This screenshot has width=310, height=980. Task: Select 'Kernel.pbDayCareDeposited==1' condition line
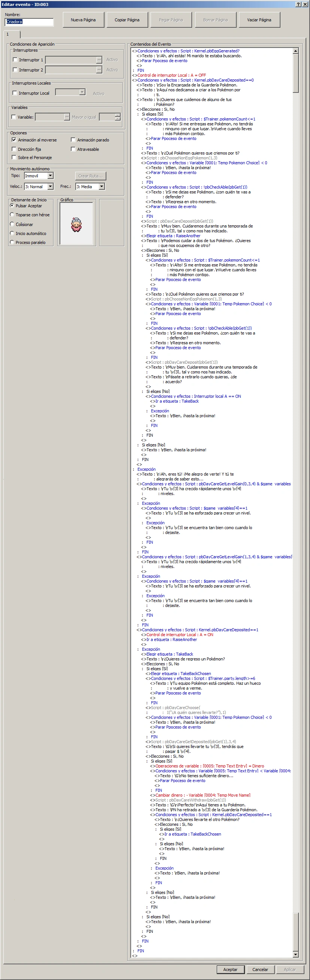198,630
